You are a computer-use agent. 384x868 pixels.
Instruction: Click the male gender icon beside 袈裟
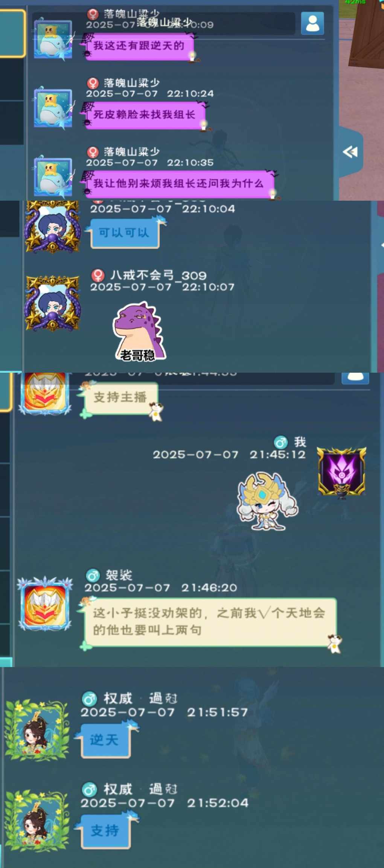click(92, 576)
